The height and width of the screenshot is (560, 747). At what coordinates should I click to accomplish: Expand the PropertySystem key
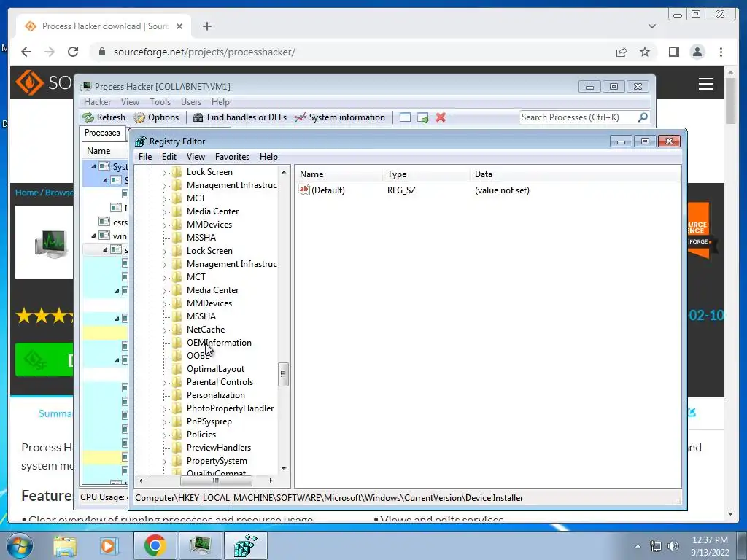point(164,462)
